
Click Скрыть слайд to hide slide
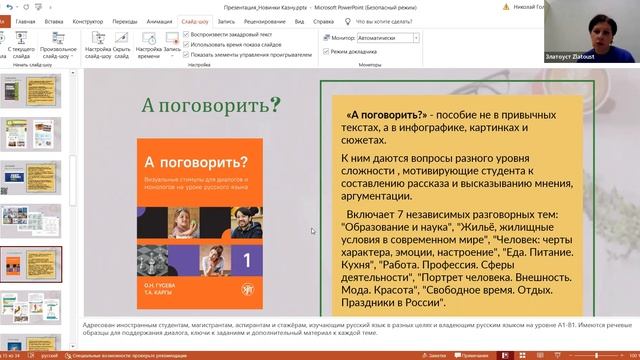pos(122,45)
